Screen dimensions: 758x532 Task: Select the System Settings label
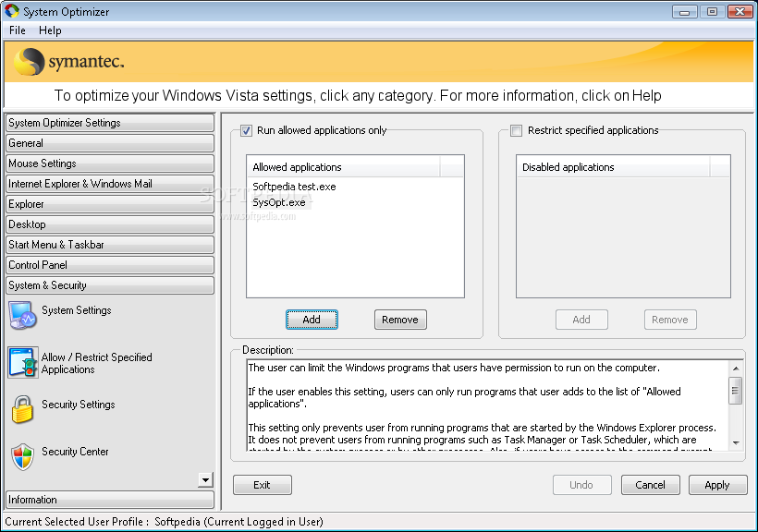pos(77,310)
